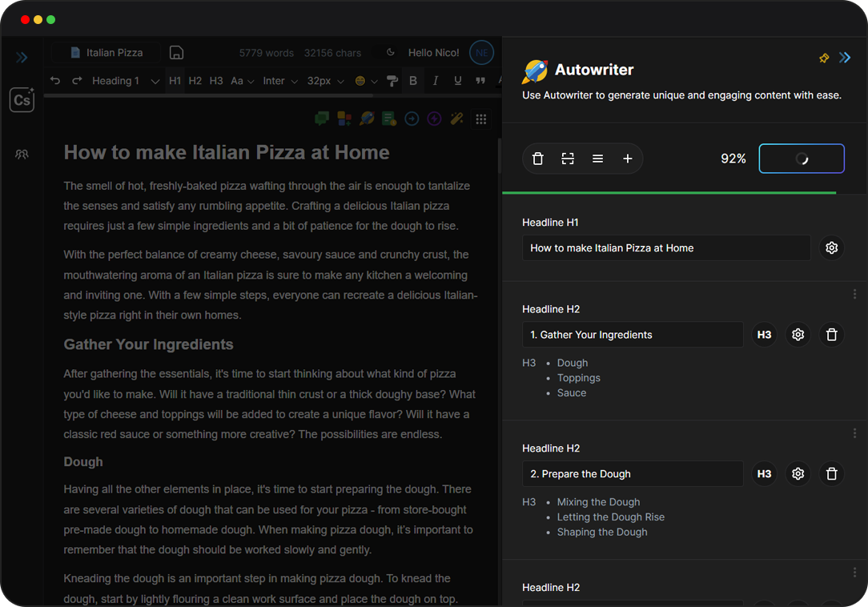Viewport: 868px width, 607px height.
Task: Select the Sauce H3 item
Action: pos(571,392)
